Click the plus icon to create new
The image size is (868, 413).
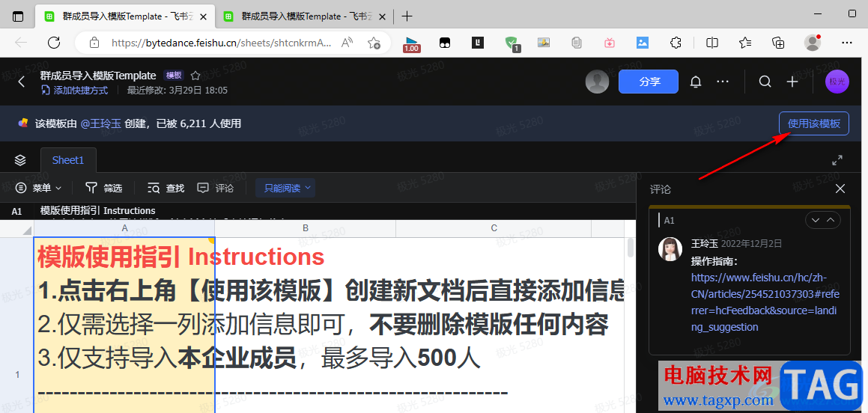tap(792, 82)
